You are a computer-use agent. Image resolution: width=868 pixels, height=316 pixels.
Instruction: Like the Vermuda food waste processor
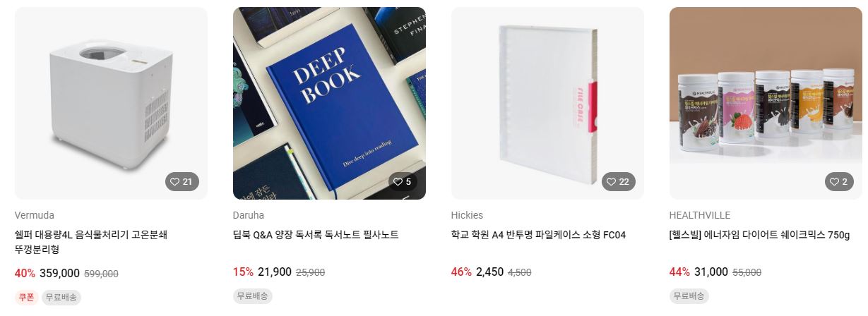tap(182, 182)
